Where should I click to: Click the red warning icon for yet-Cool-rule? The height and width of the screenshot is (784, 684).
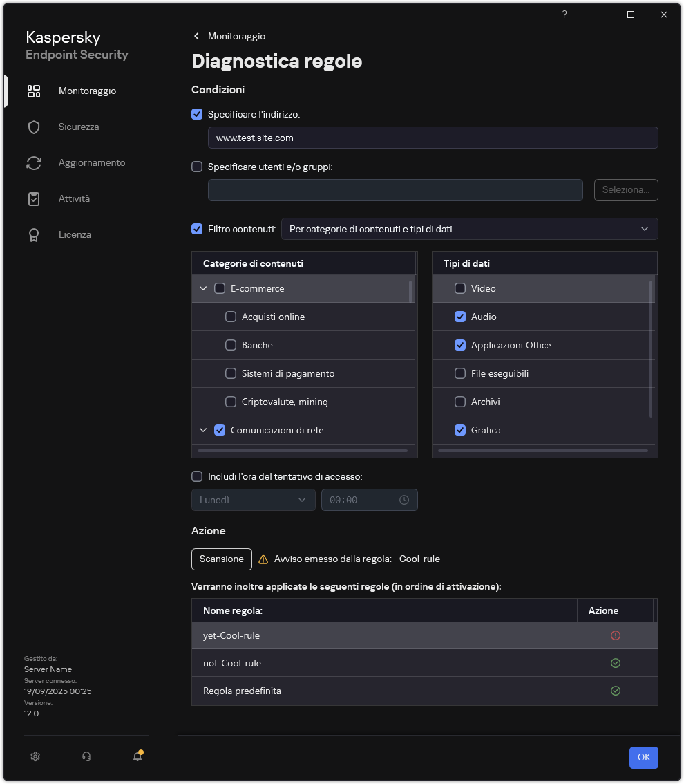click(x=616, y=635)
